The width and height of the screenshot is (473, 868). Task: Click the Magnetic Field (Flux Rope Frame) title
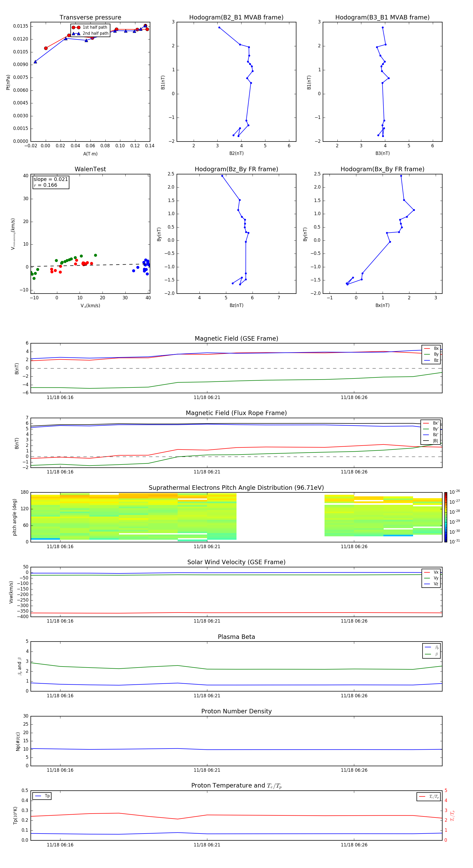tap(236, 413)
